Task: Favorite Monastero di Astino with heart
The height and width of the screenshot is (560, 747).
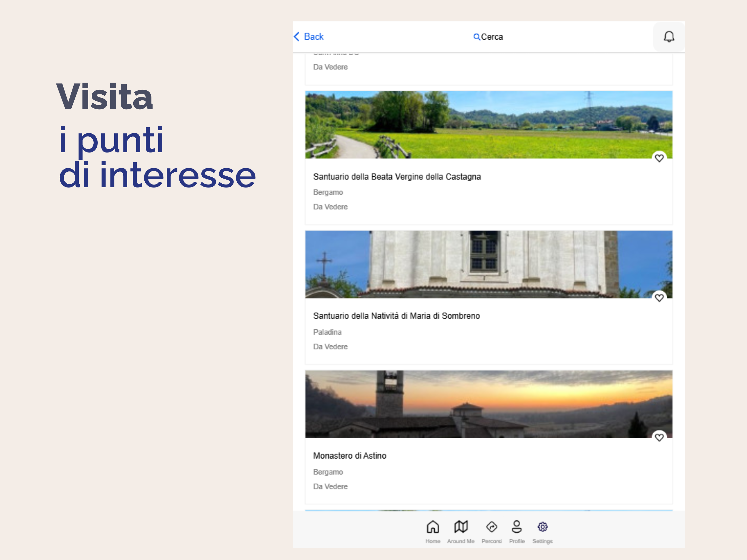Action: pos(659,437)
